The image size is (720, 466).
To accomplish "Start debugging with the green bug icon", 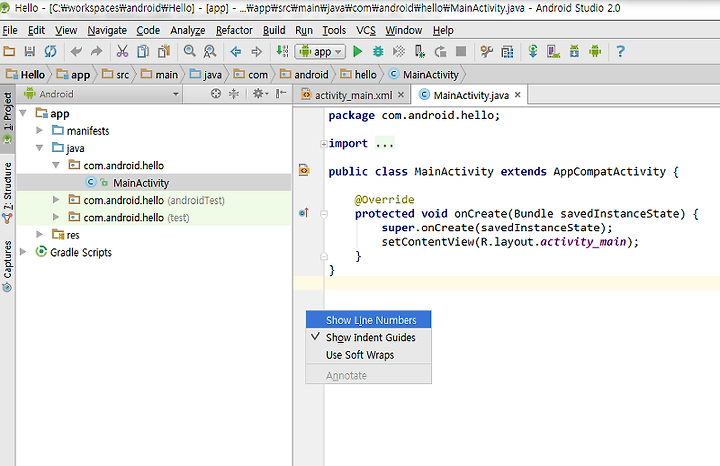I will pyautogui.click(x=378, y=51).
